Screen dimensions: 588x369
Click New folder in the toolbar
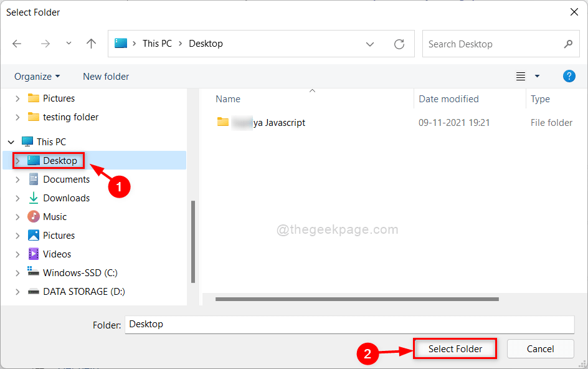106,77
